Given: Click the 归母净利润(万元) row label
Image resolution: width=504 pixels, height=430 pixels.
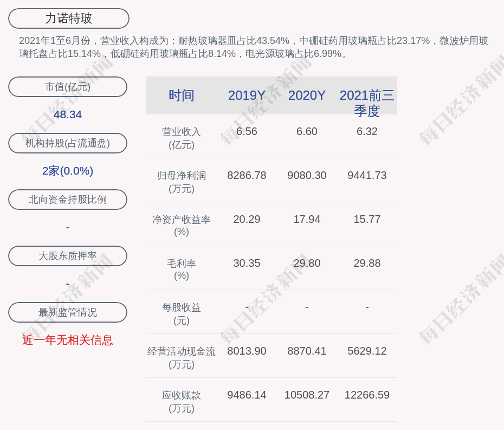Looking at the screenshot, I should [x=182, y=182].
